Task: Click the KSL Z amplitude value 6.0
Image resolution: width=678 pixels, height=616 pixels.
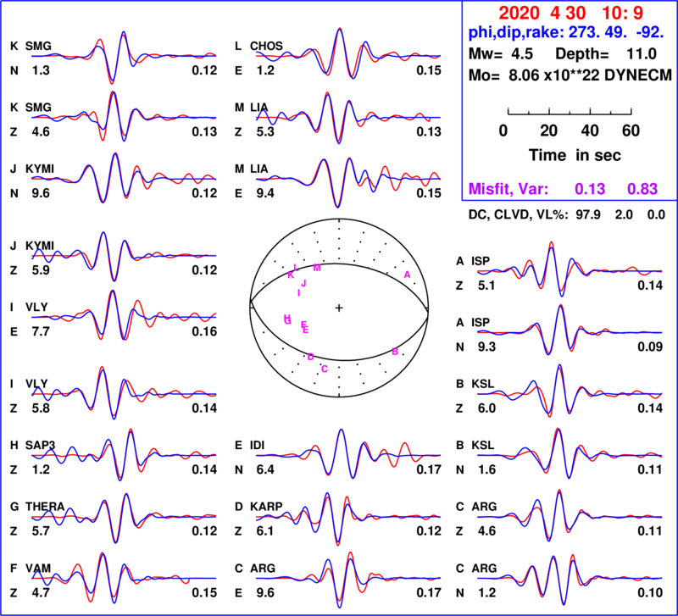Action: 486,408
